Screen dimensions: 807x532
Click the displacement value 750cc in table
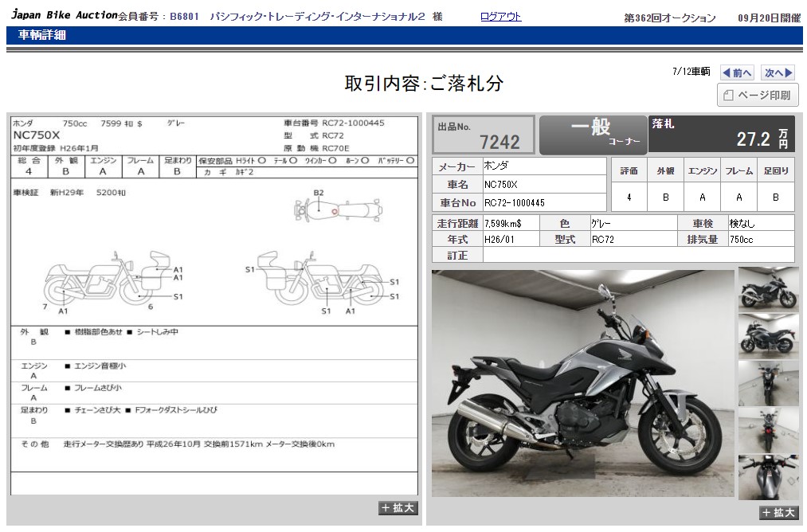click(741, 240)
